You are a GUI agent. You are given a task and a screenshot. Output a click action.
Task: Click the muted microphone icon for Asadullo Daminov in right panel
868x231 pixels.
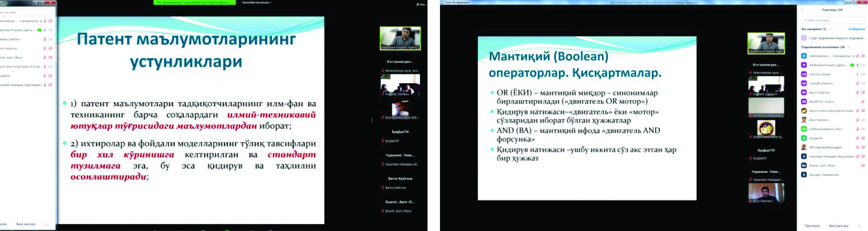[x=857, y=83]
